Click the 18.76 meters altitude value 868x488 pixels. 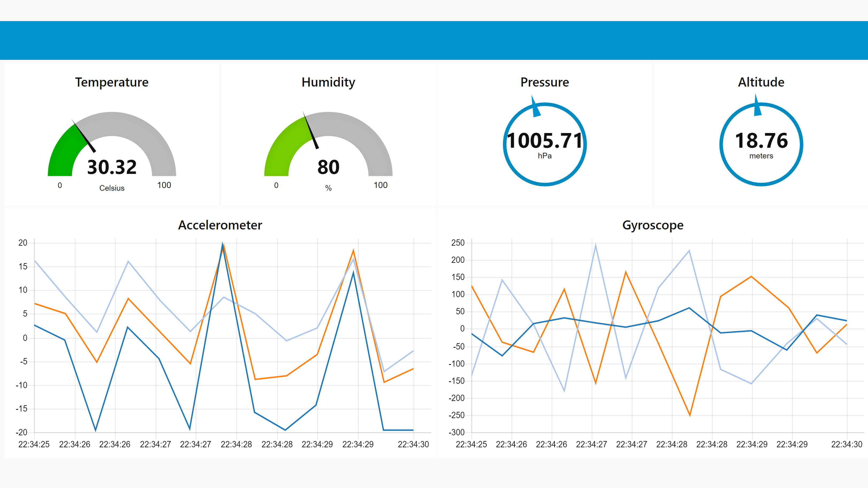coord(761,141)
